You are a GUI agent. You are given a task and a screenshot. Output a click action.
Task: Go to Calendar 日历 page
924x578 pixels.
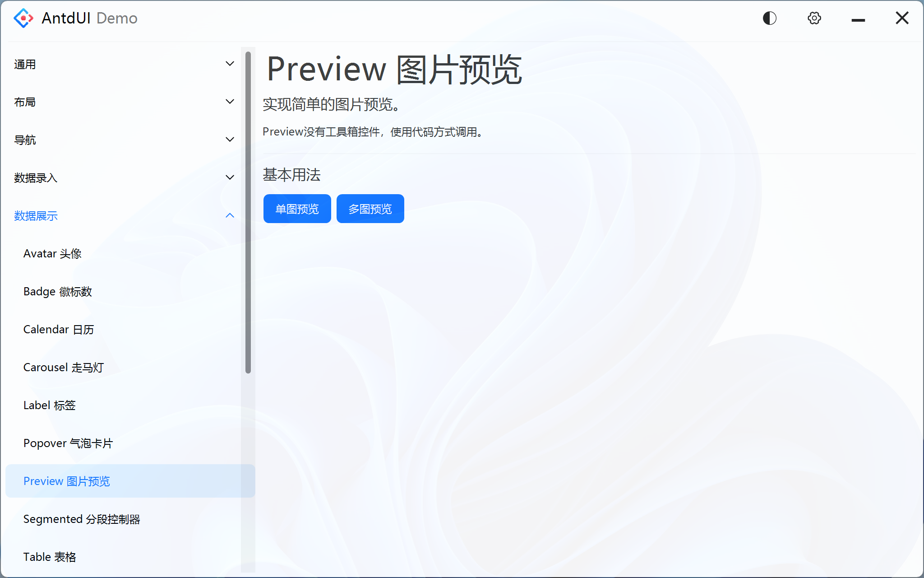tap(59, 329)
